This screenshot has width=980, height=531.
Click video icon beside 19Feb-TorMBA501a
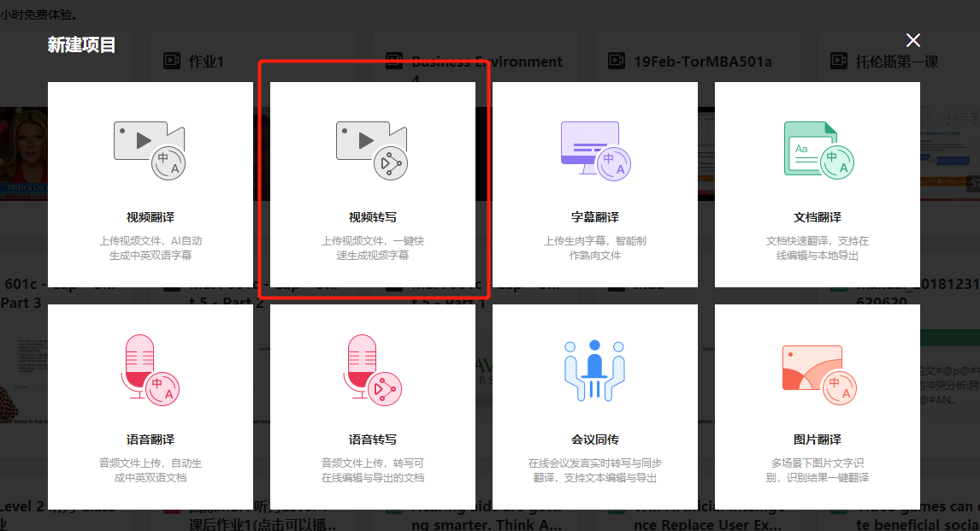617,62
